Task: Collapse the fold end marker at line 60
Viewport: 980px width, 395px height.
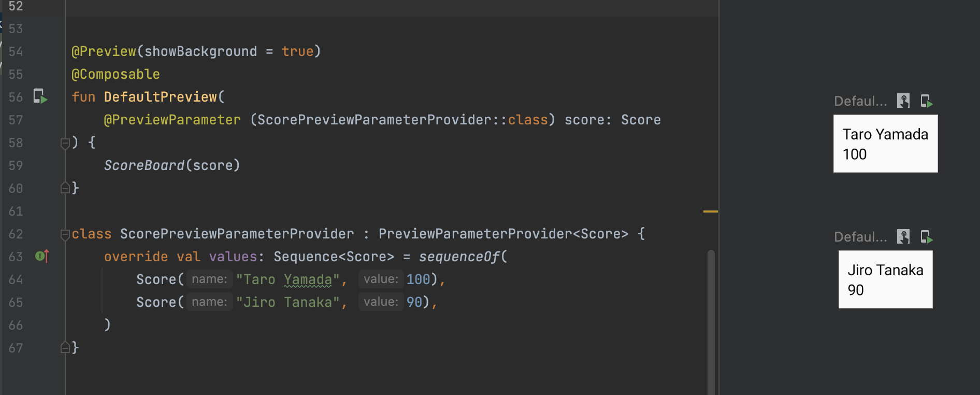Action: coord(65,188)
